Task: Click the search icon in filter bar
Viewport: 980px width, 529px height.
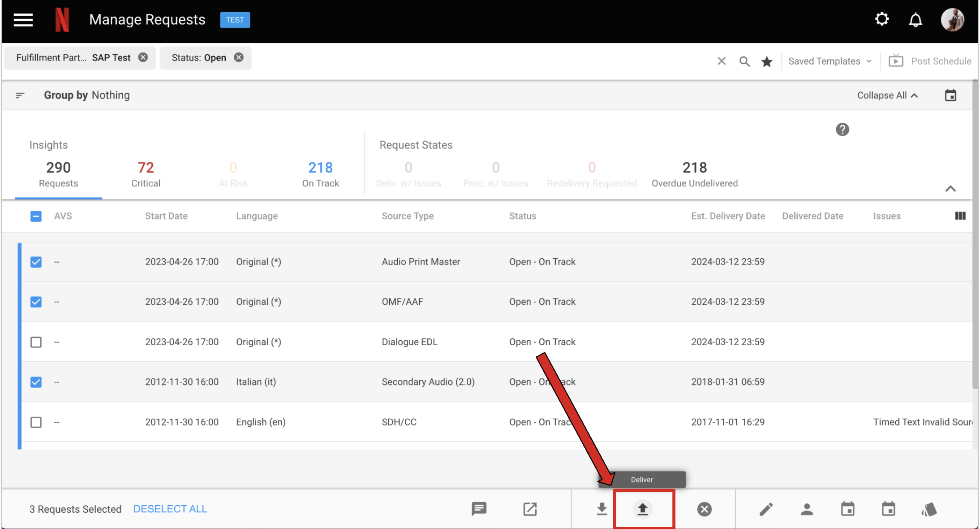Action: [x=744, y=60]
